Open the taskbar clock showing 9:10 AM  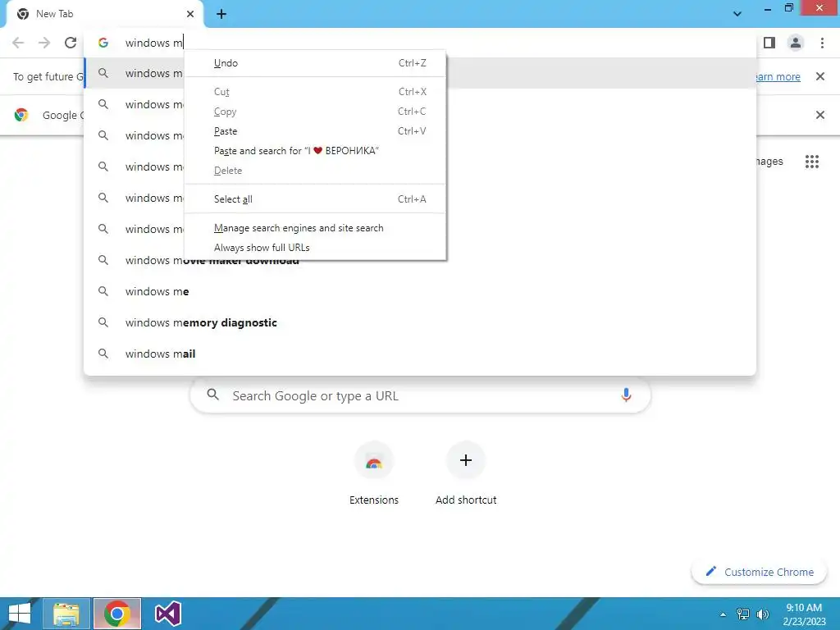pos(804,614)
